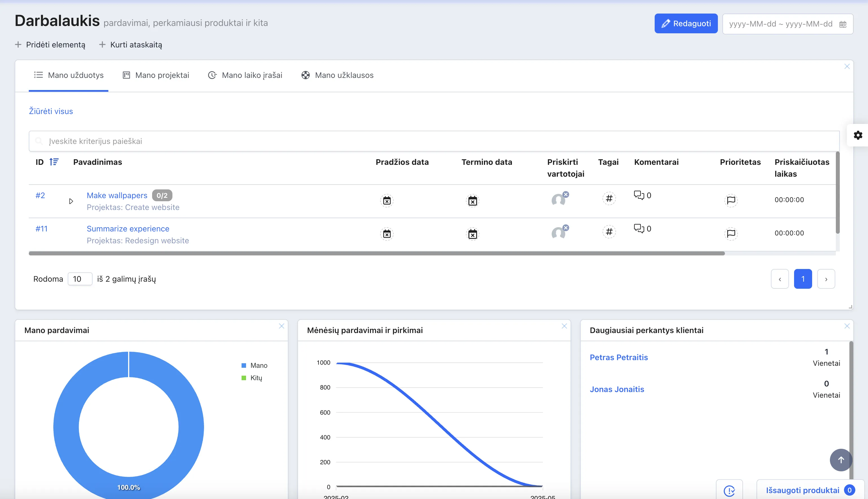
Task: Go to previous page arrow
Action: (x=780, y=279)
